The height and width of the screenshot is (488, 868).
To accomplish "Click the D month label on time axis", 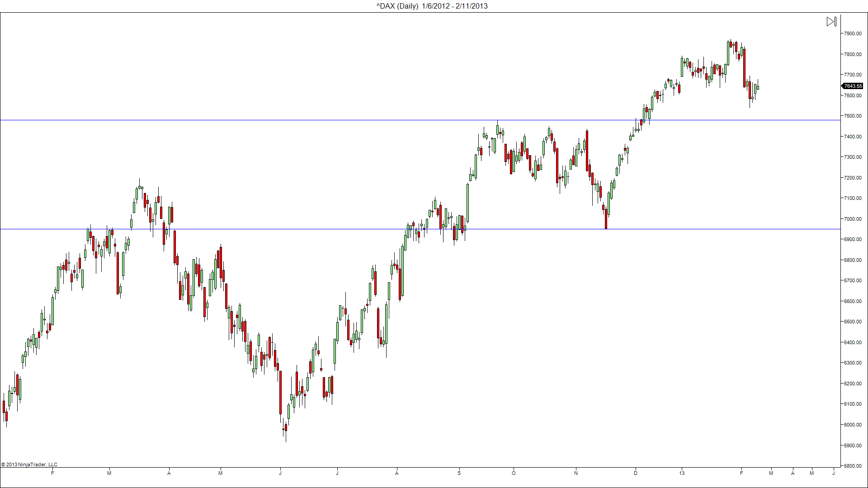I will (x=636, y=474).
